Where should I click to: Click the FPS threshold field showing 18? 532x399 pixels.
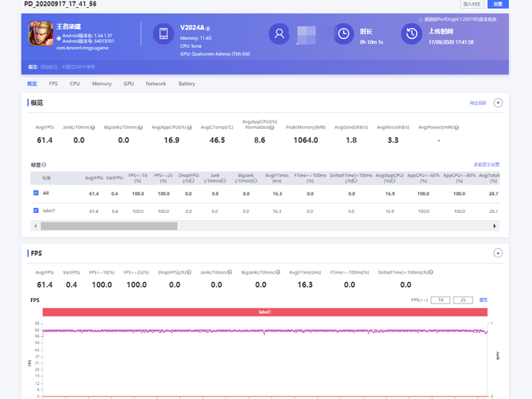tap(441, 300)
